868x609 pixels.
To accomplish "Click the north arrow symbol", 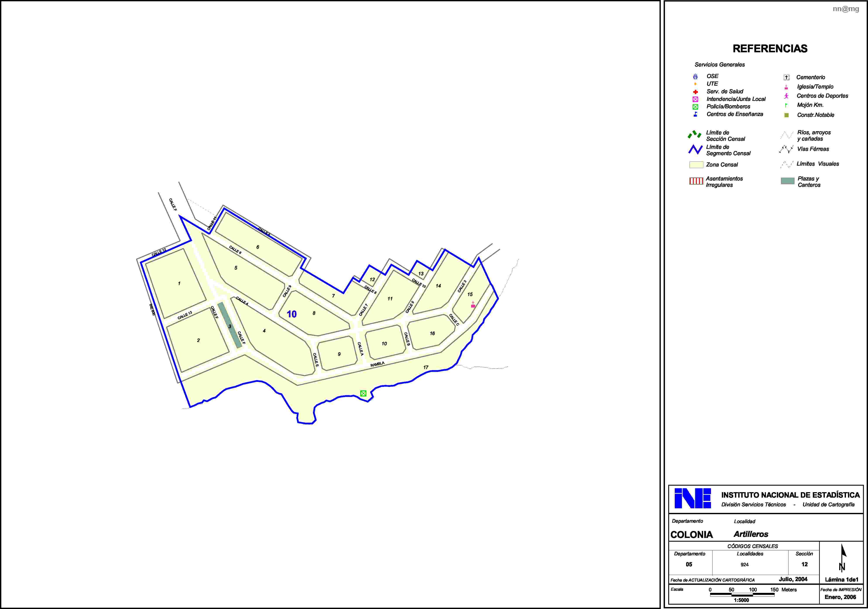I will coord(843,558).
